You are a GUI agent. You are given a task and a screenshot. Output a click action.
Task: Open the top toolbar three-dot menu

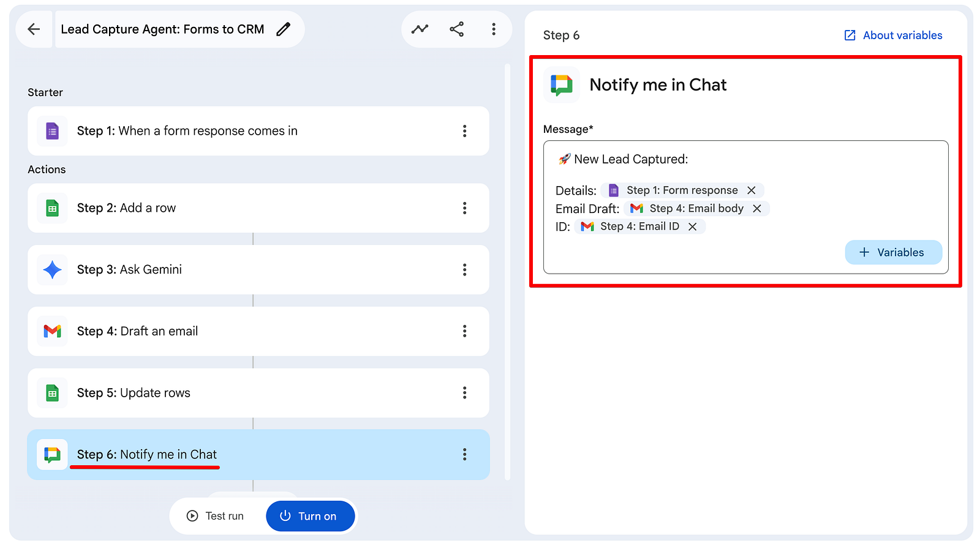(x=494, y=29)
